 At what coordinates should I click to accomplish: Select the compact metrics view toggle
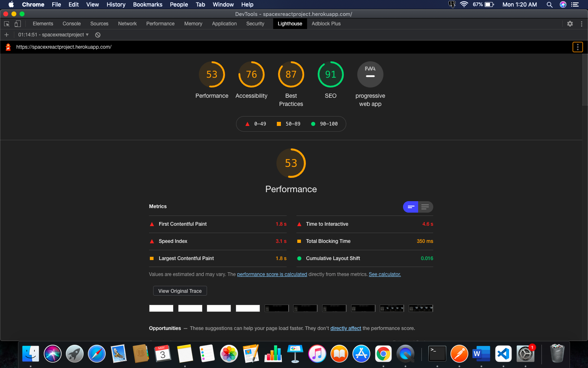tap(410, 207)
